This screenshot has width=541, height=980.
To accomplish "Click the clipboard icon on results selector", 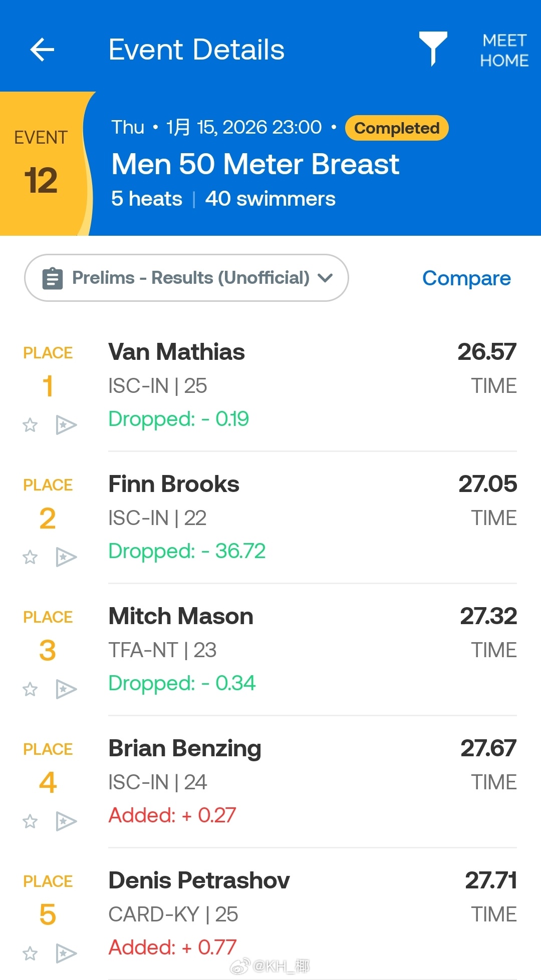I will [53, 278].
